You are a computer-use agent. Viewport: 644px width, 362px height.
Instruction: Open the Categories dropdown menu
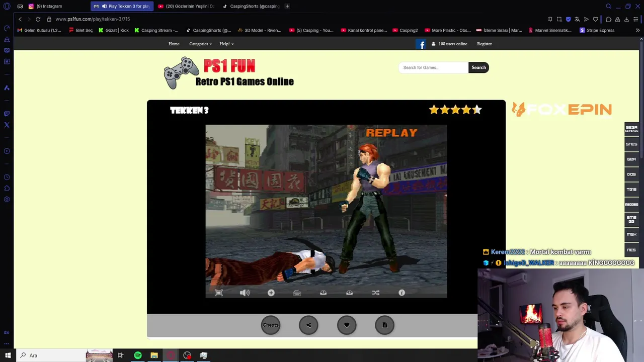[200, 44]
